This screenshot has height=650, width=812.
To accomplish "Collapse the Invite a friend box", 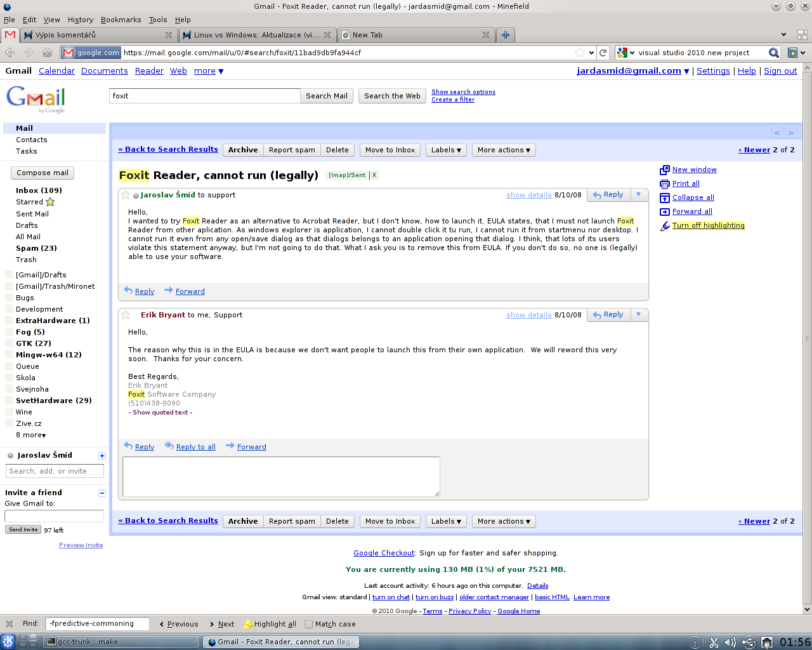I will point(101,493).
